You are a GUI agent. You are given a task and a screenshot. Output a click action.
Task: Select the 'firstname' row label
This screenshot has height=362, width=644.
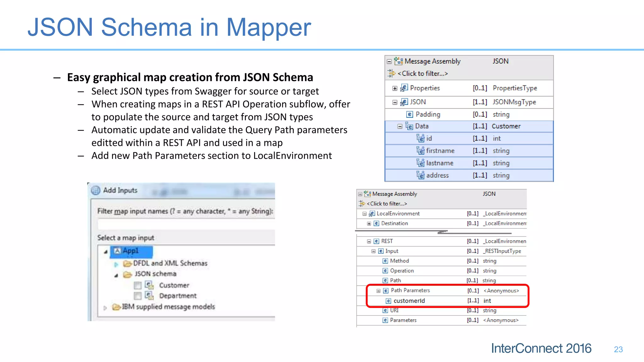click(441, 151)
